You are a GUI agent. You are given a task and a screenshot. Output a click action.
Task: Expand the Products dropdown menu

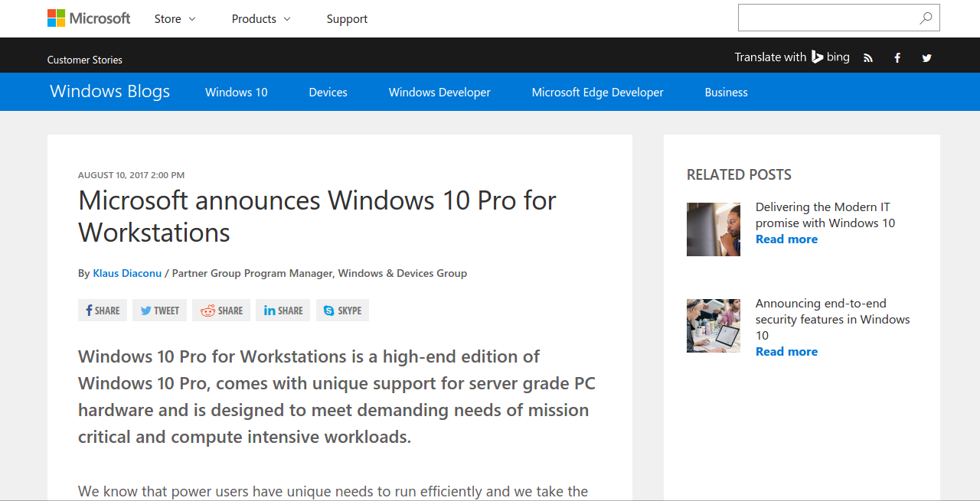coord(261,18)
